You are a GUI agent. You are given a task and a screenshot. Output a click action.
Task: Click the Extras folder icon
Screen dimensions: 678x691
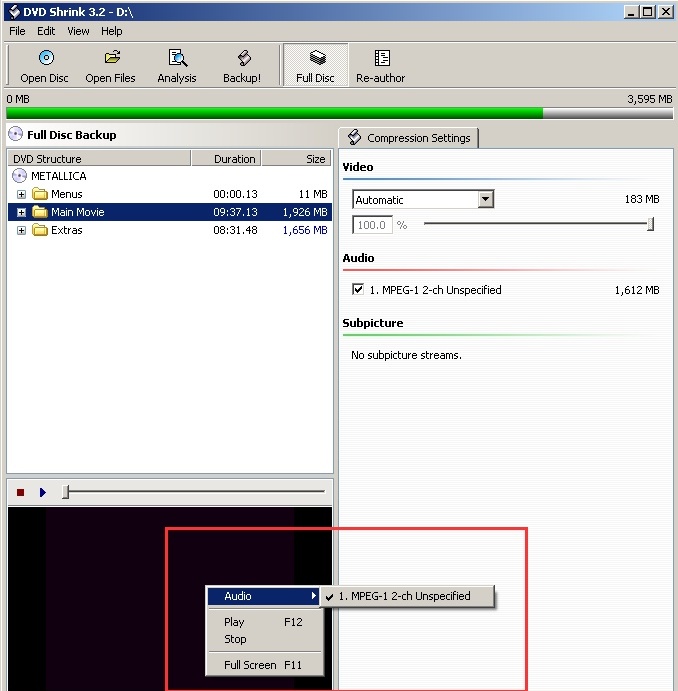point(40,230)
